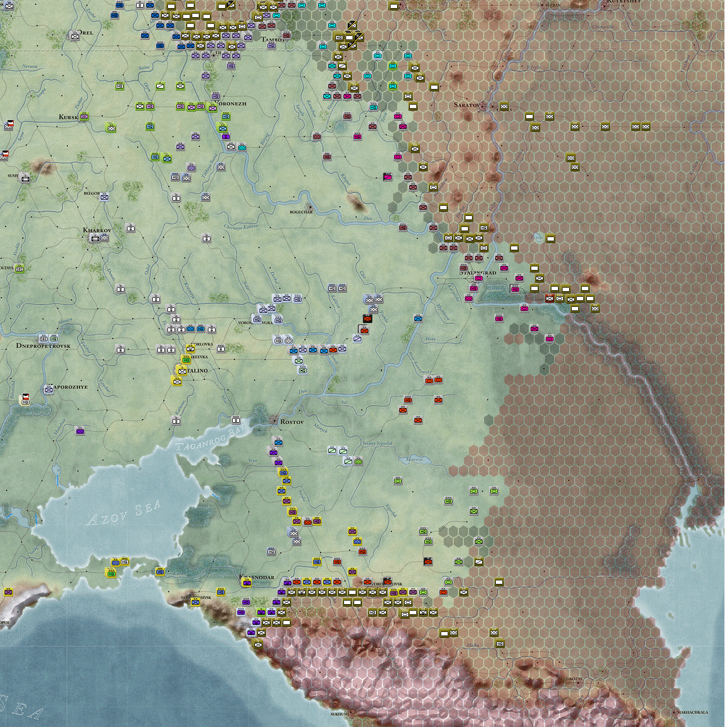Select the SEC counter beside Kursk
This screenshot has height=727, width=728.
84,116
